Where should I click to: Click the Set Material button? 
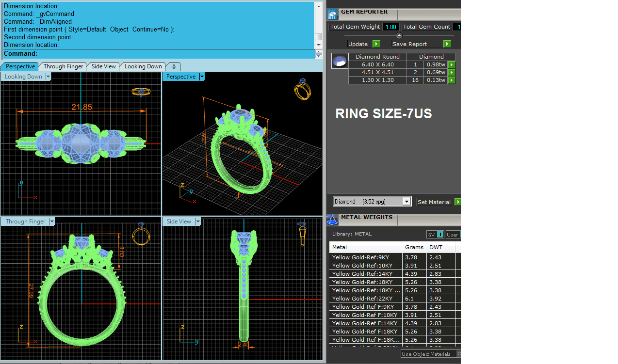434,202
